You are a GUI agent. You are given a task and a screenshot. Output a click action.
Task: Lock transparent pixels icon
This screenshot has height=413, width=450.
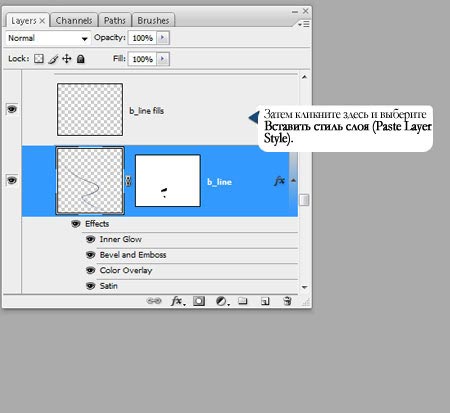coord(39,59)
